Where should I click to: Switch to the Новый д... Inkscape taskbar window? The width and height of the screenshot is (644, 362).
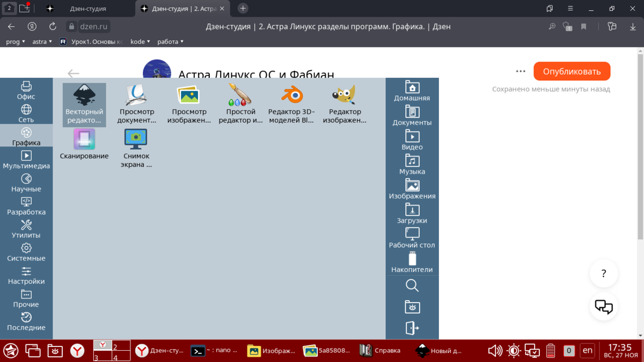tap(439, 351)
